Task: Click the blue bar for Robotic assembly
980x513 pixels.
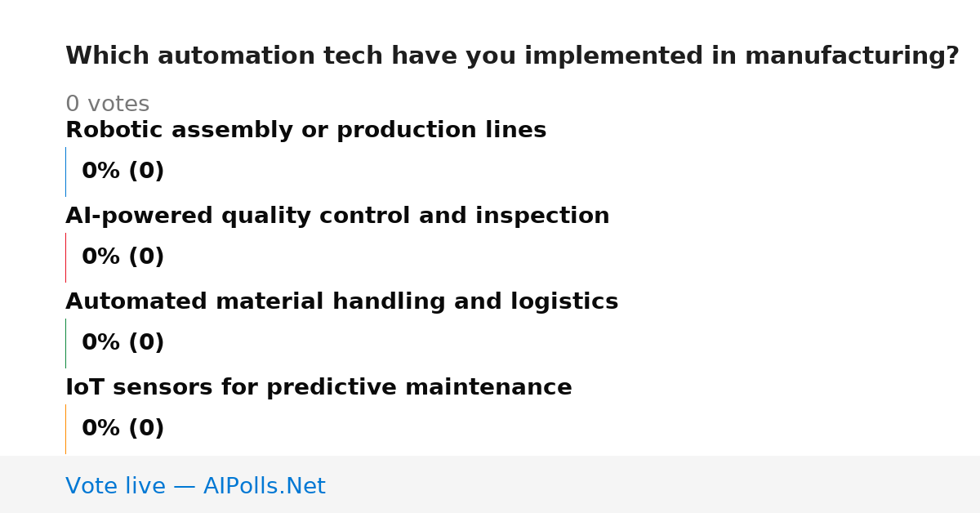Action: point(65,172)
